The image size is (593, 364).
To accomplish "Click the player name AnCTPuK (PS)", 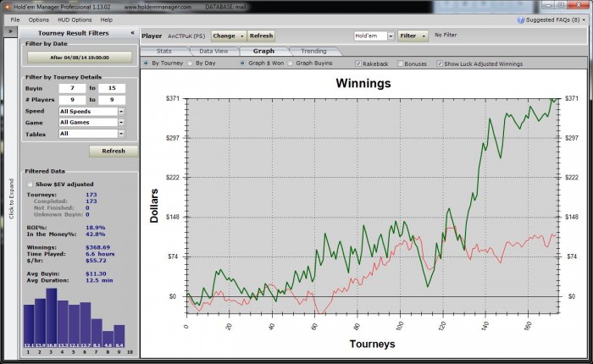I will tap(186, 36).
